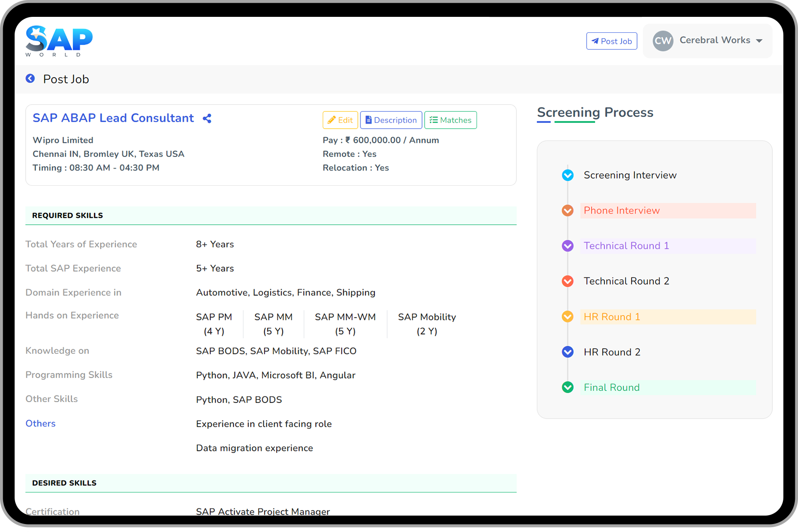Click the SAP MM (5 Y) skill

274,324
